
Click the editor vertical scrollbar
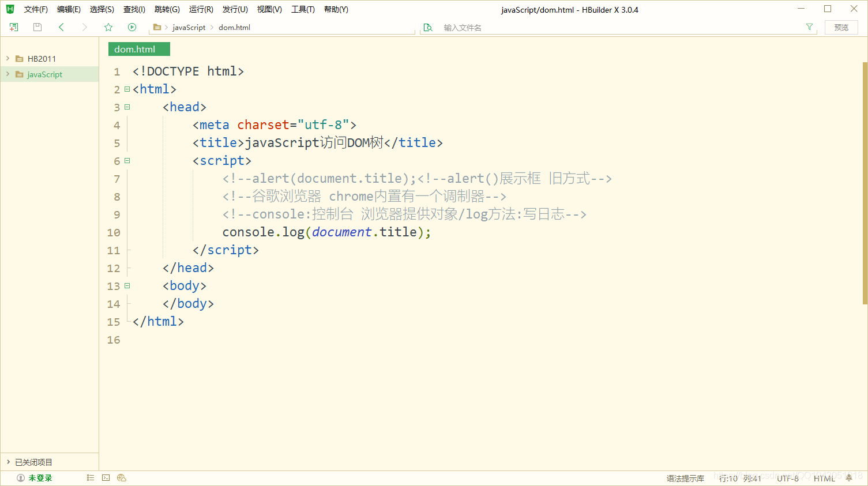click(x=865, y=183)
